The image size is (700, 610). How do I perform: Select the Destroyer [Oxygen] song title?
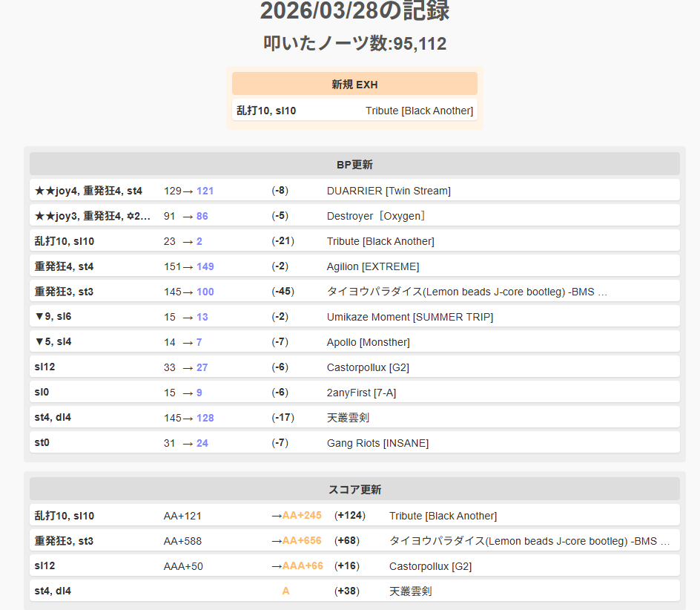click(x=376, y=216)
